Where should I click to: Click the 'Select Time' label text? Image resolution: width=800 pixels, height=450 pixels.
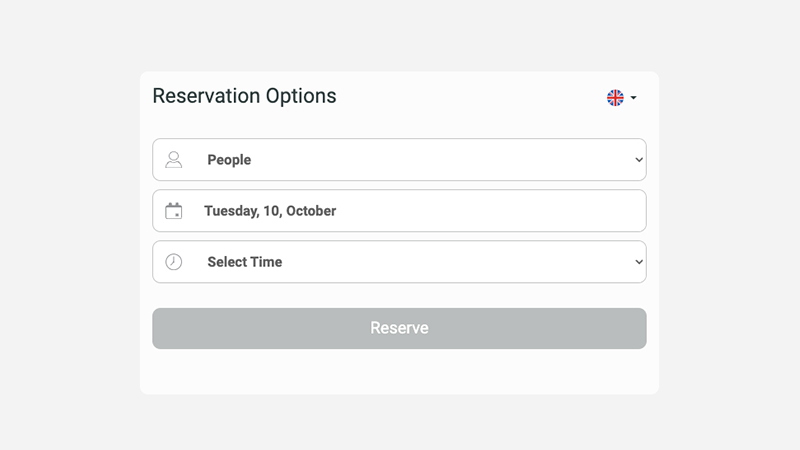pos(244,262)
